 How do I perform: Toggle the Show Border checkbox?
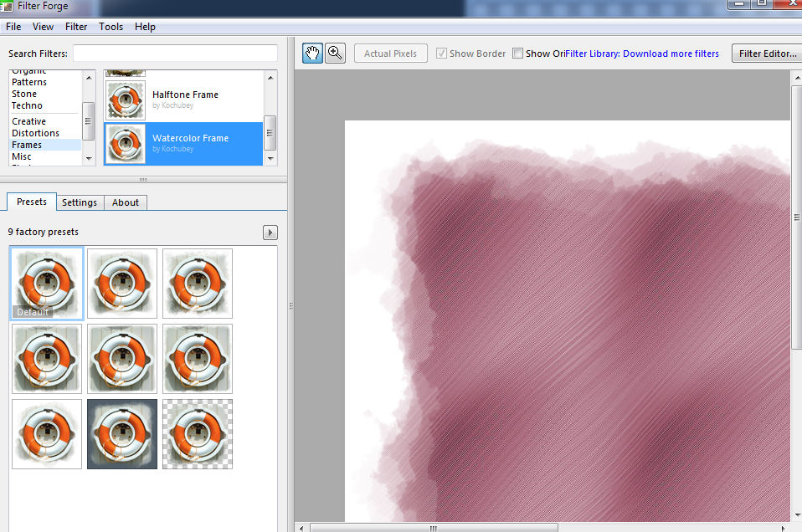pos(442,54)
